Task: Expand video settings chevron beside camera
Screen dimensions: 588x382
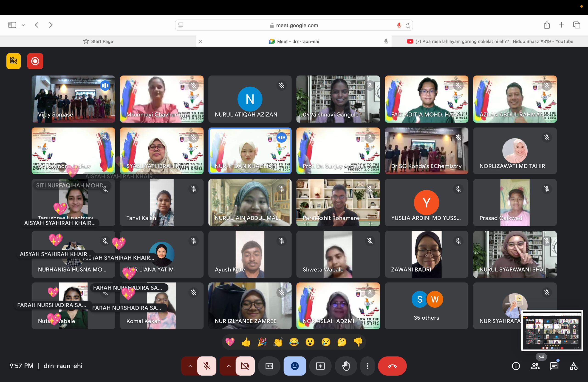Action: pos(229,366)
